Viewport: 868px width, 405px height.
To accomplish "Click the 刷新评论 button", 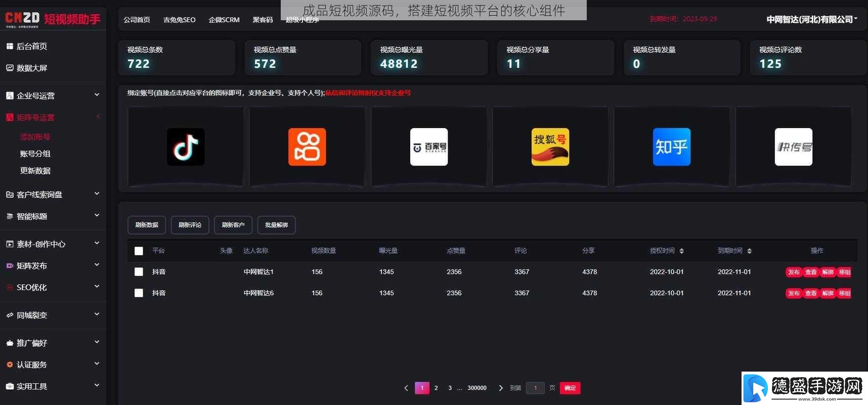I will [x=190, y=225].
